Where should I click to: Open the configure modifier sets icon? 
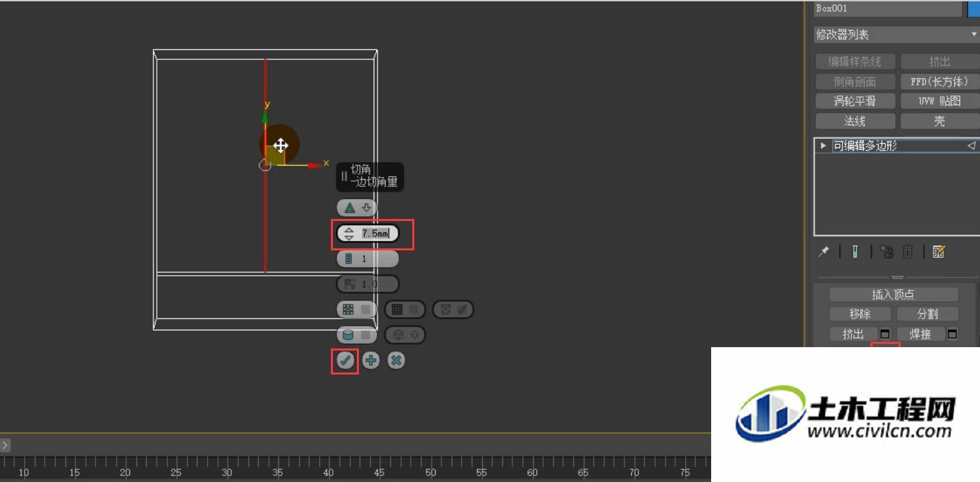click(939, 252)
